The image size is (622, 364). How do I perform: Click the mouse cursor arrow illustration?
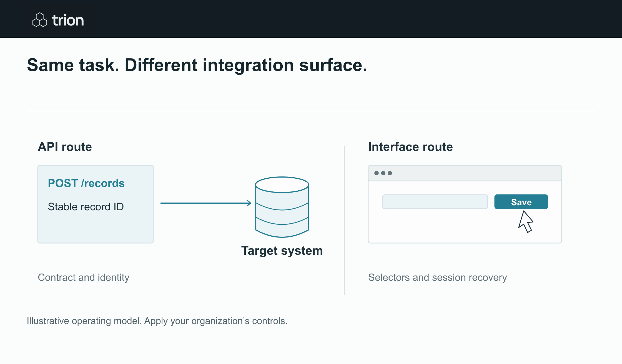click(x=526, y=222)
